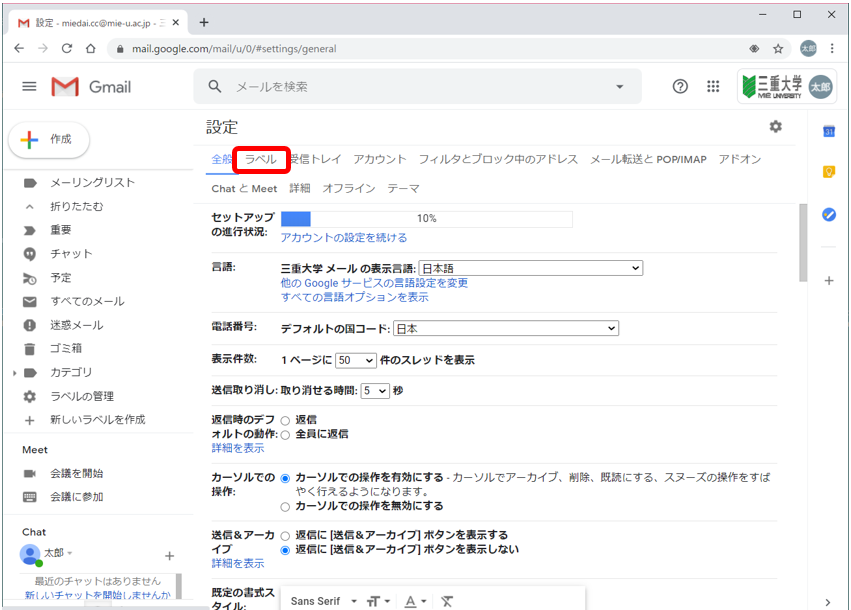851x610 pixels.
Task: Select [送信＆アーカイブ] ボタンを表示しない option
Action: [x=285, y=550]
